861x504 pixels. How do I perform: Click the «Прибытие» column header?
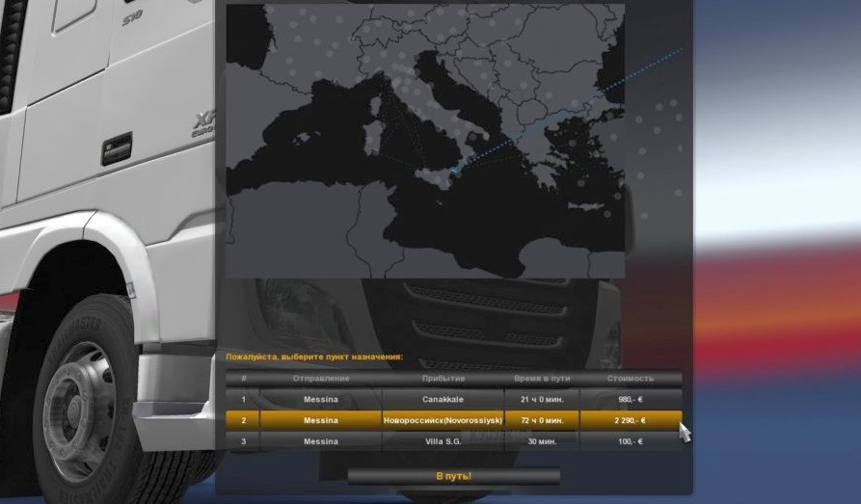click(443, 379)
